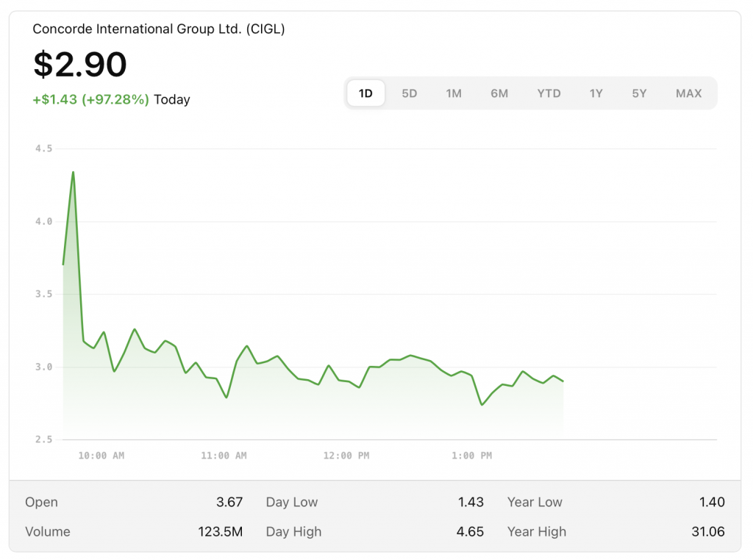Show the 1M chart range

pyautogui.click(x=454, y=93)
